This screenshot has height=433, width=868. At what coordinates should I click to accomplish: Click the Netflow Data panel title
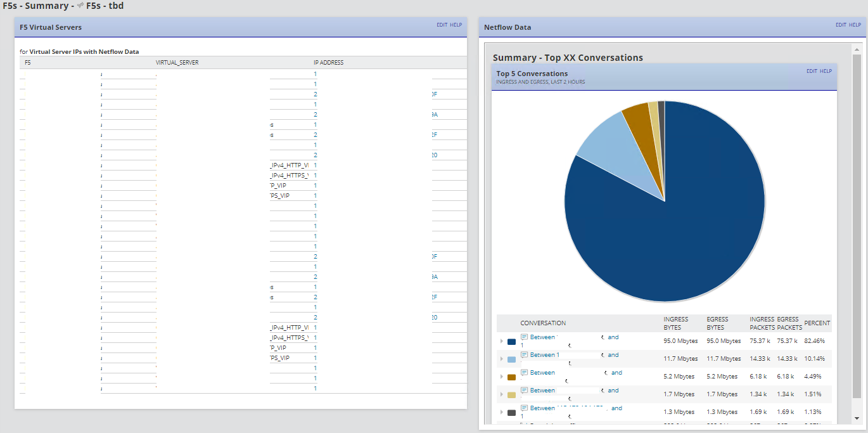tap(507, 27)
